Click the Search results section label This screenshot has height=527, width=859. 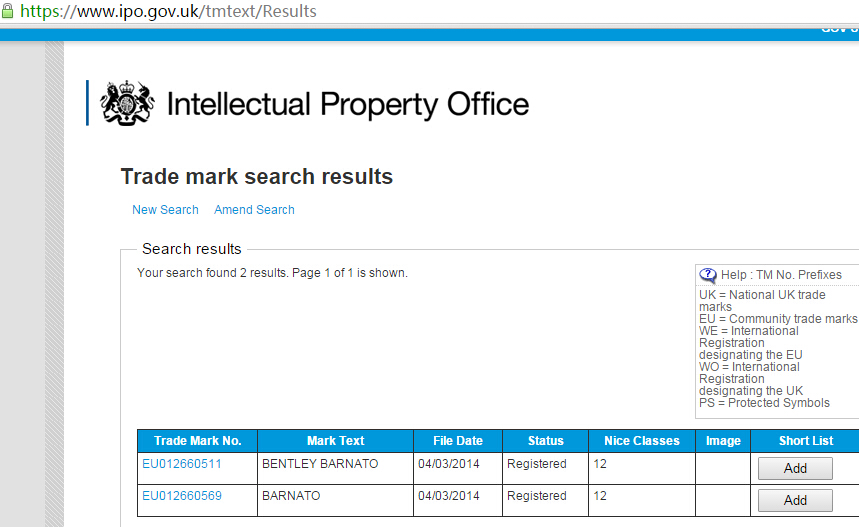coord(192,249)
